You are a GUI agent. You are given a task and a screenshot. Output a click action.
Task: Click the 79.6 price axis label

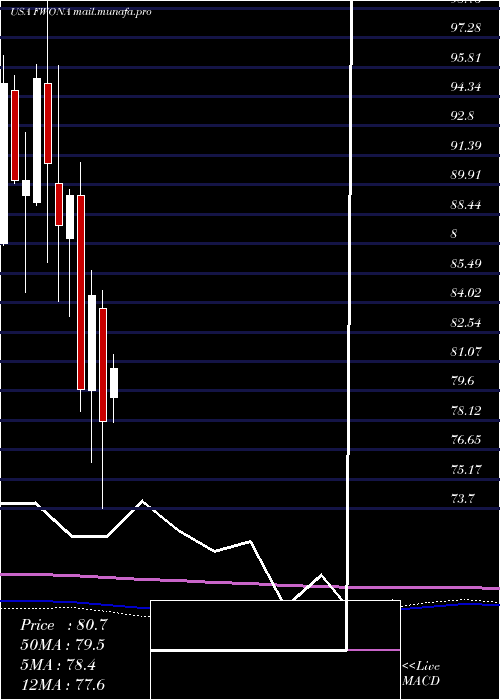462,381
